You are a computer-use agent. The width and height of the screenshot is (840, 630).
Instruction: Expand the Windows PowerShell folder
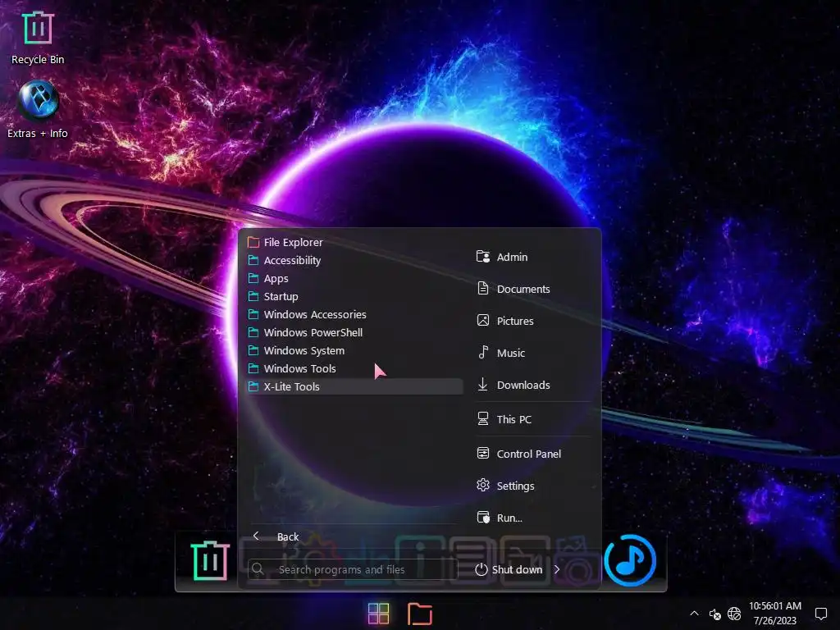tap(354, 333)
